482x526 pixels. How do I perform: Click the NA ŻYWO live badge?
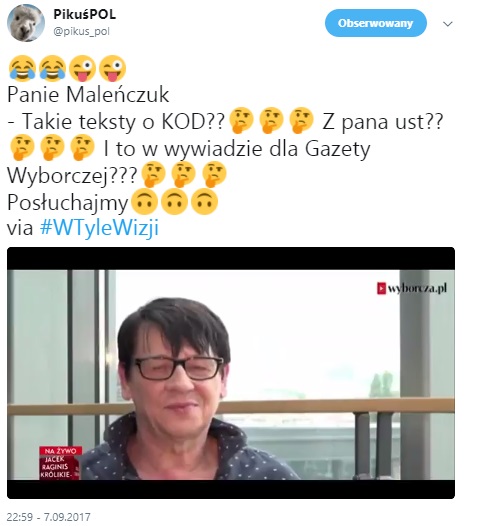60,451
